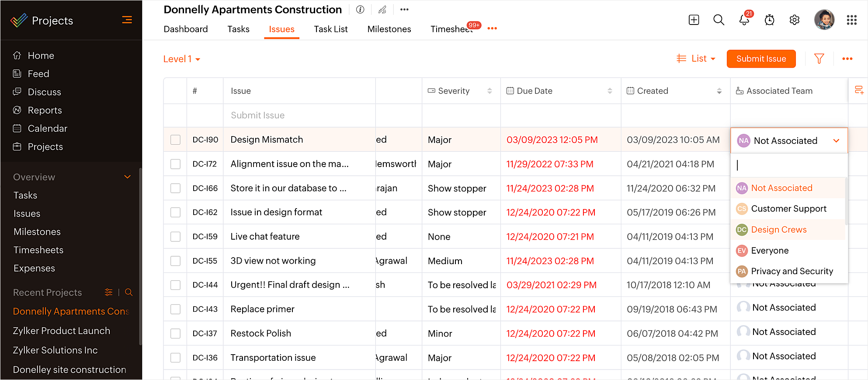Open the List view dropdown
The width and height of the screenshot is (868, 380).
pos(696,59)
